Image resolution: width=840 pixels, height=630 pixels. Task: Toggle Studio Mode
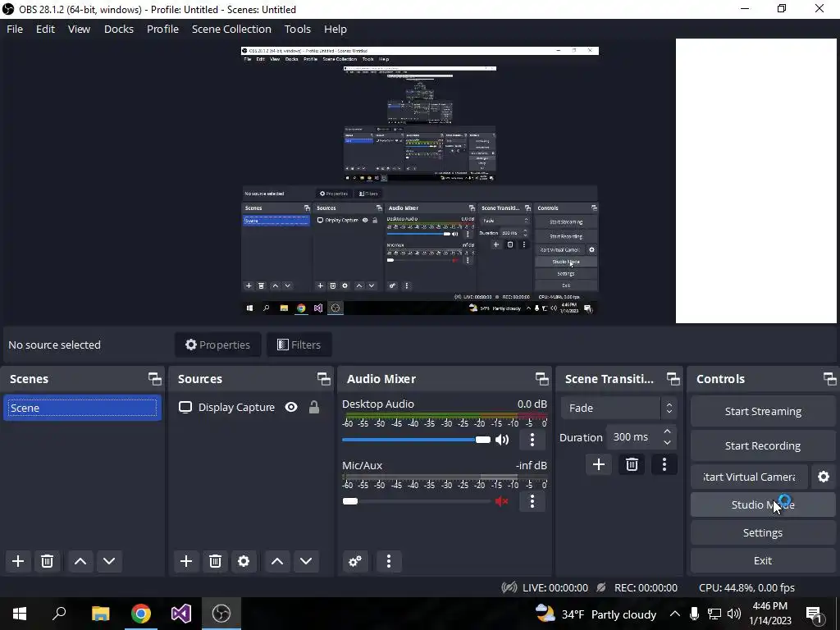(763, 504)
